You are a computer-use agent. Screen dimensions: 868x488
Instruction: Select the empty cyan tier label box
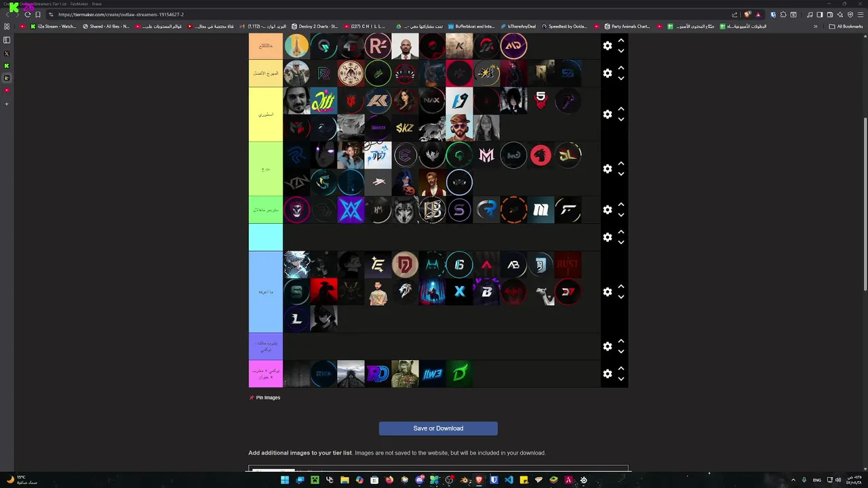point(266,237)
